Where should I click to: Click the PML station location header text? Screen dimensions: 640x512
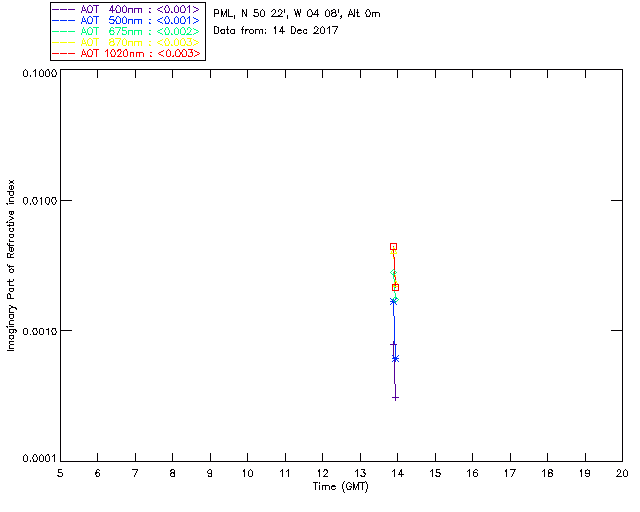pyautogui.click(x=297, y=14)
